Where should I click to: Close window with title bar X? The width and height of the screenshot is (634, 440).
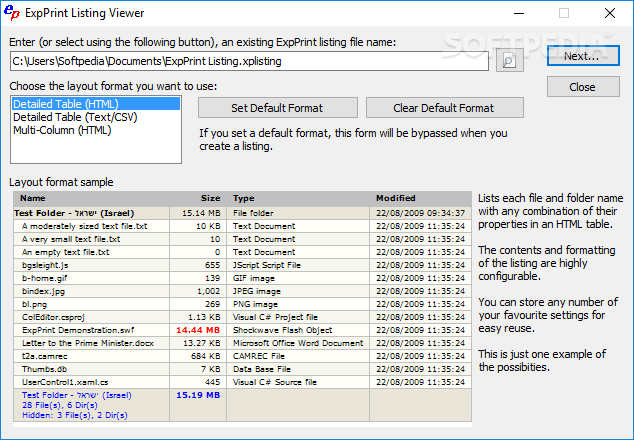click(x=610, y=13)
